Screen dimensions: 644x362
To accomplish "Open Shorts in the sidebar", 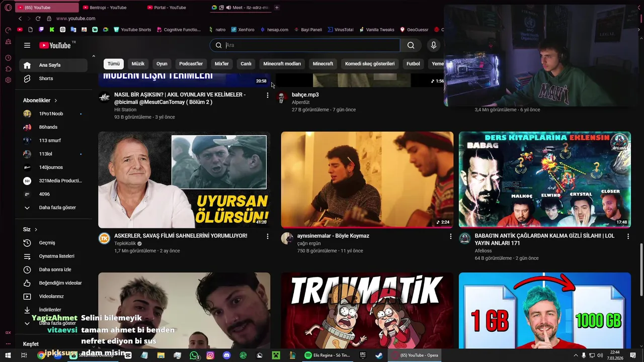I will tap(53, 78).
